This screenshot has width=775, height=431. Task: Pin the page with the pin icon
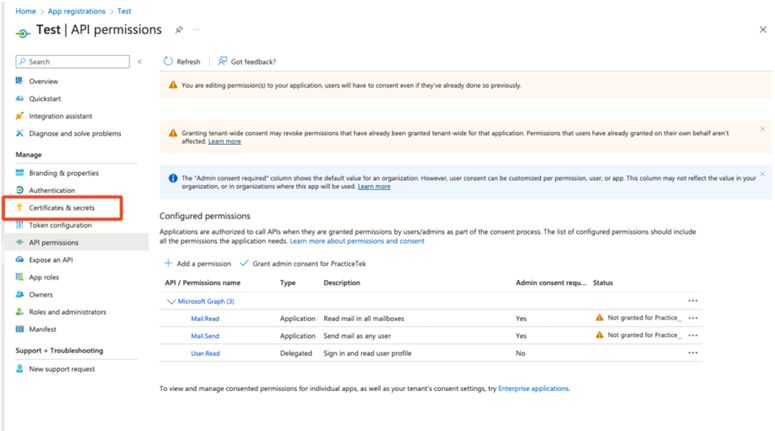[179, 30]
